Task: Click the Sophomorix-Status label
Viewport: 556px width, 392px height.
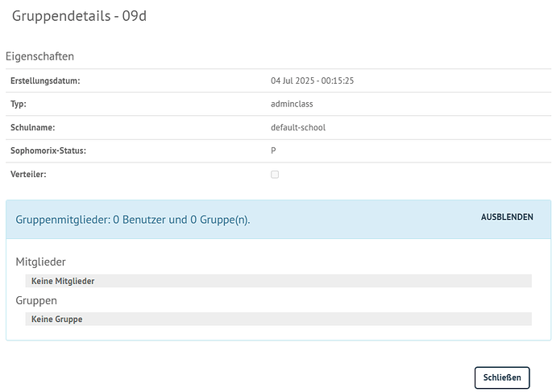Action: (x=48, y=151)
